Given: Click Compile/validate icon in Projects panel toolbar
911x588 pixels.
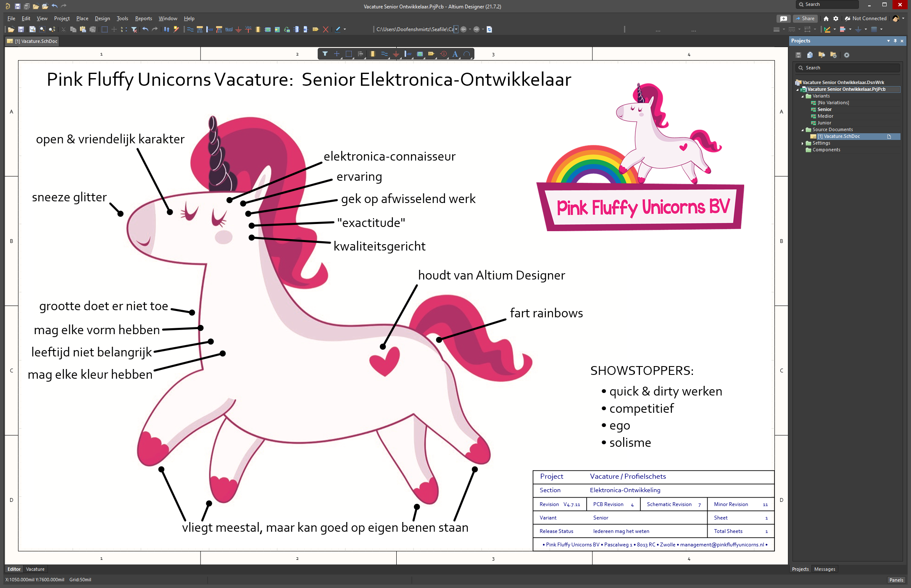Looking at the screenshot, I should pyautogui.click(x=810, y=55).
